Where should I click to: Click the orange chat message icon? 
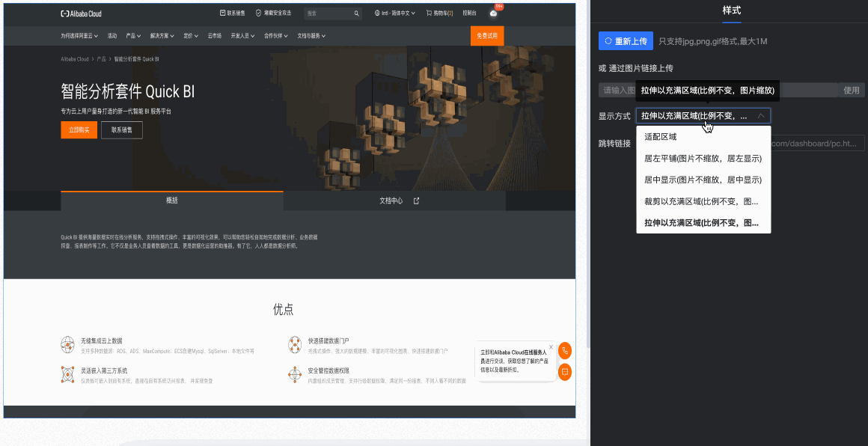click(565, 371)
